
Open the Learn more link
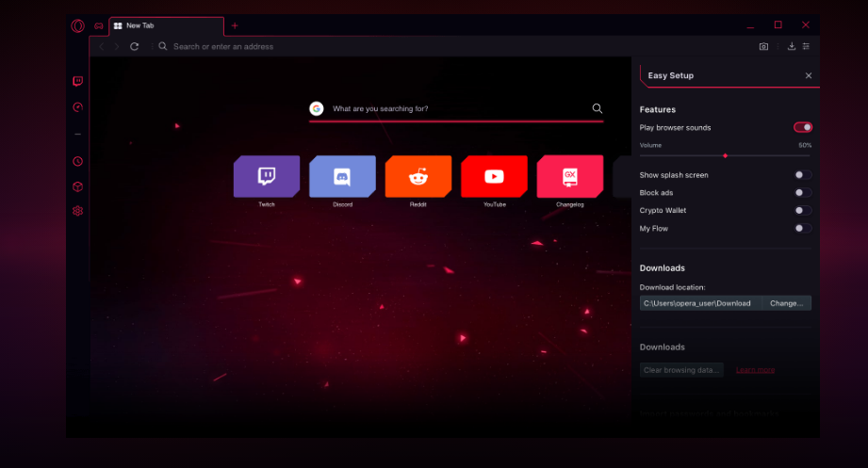point(755,370)
